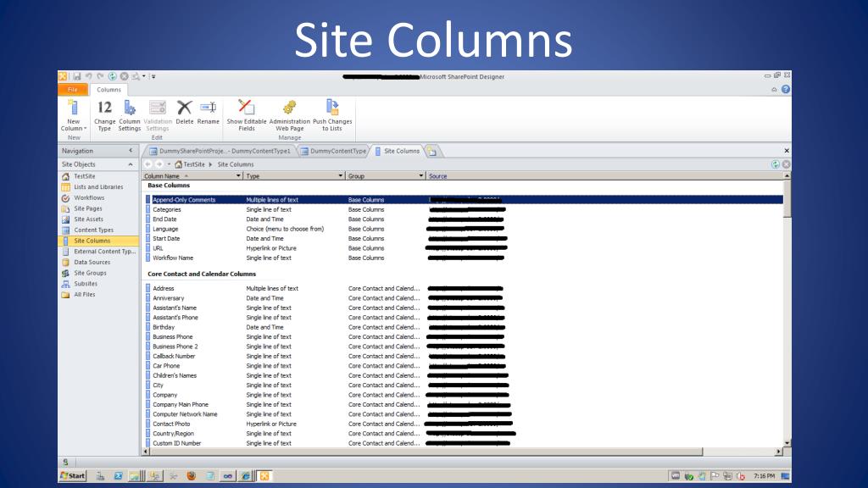
Task: Open Content Types in navigation
Action: pos(93,230)
